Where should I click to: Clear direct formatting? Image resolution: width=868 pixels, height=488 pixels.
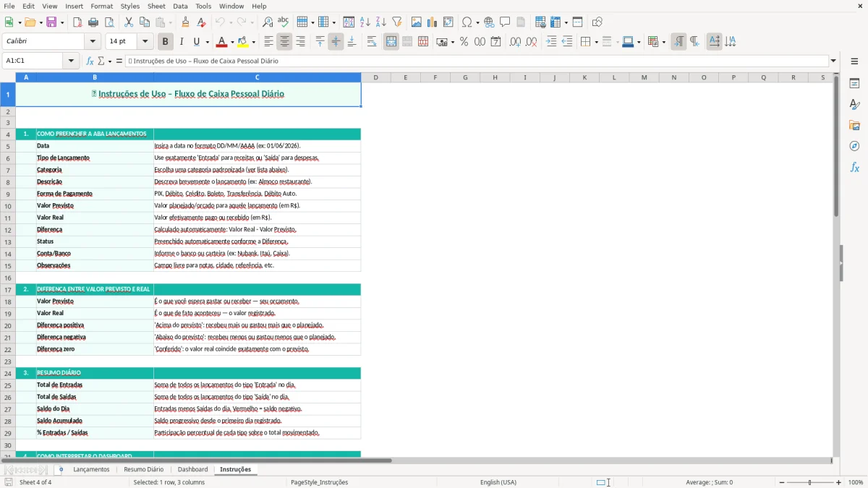pyautogui.click(x=201, y=22)
